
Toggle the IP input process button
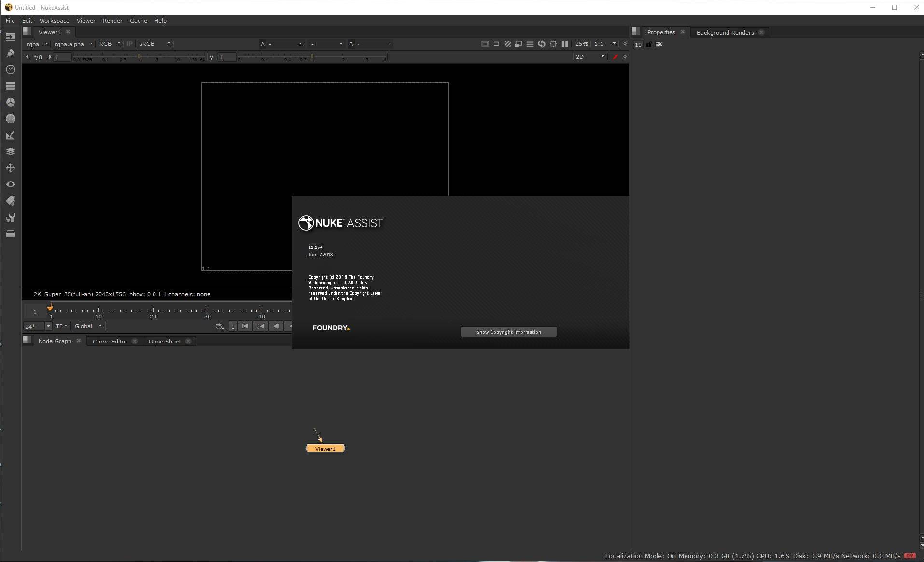[129, 44]
